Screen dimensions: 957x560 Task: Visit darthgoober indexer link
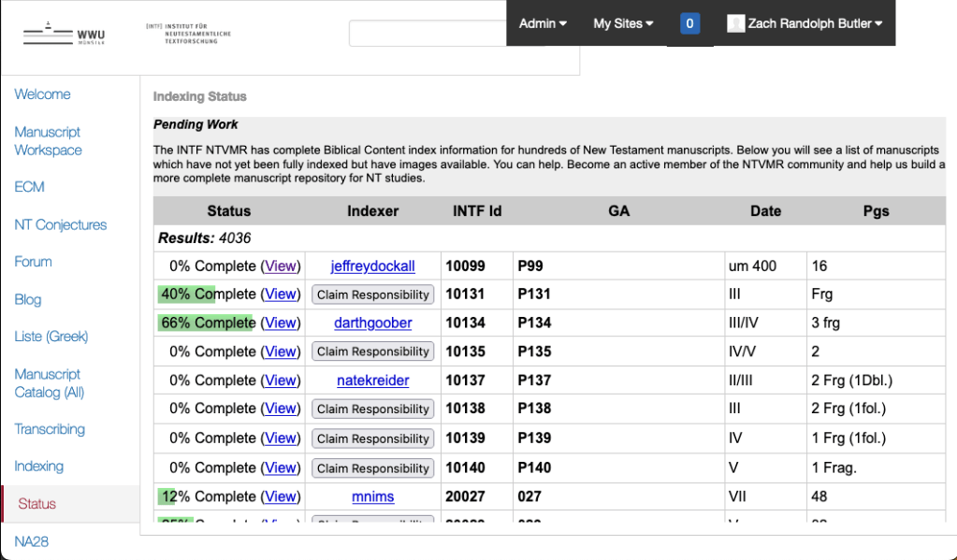point(372,323)
